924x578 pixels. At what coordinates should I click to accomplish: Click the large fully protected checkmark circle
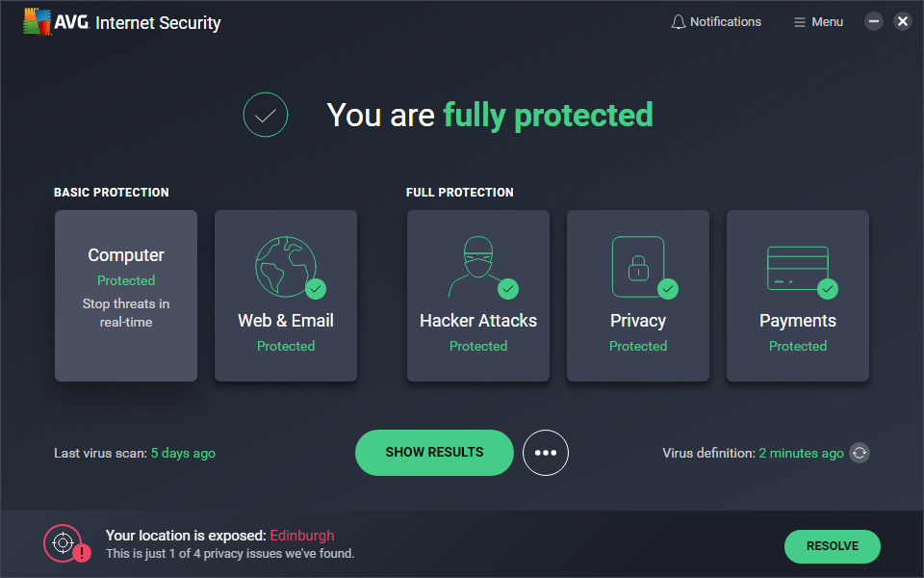pyautogui.click(x=266, y=115)
